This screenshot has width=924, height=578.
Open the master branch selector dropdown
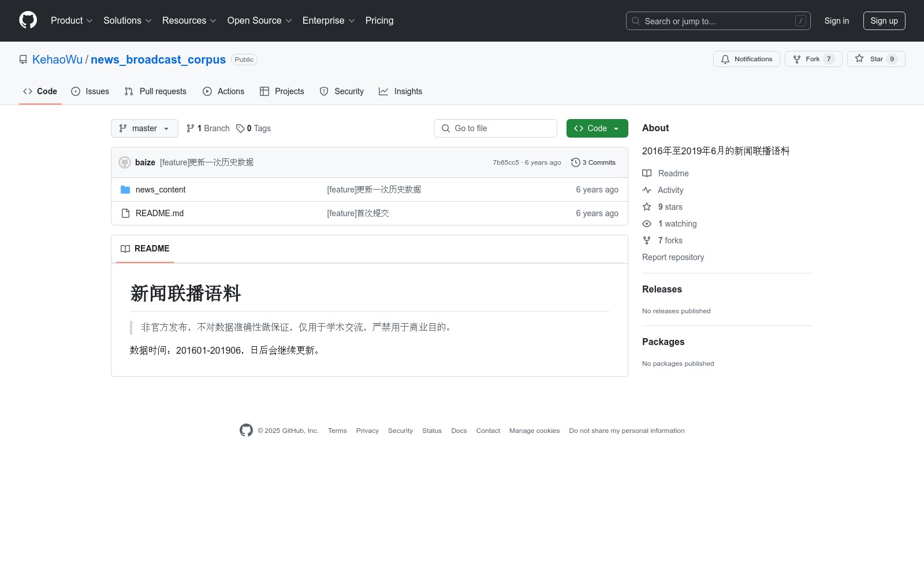144,128
